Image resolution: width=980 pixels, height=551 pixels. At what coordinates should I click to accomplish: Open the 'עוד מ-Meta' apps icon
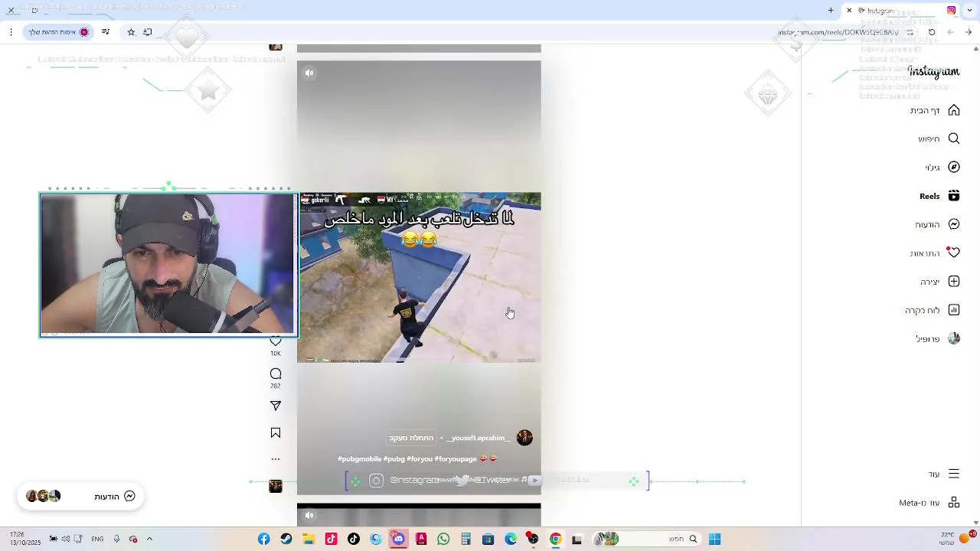click(x=954, y=503)
